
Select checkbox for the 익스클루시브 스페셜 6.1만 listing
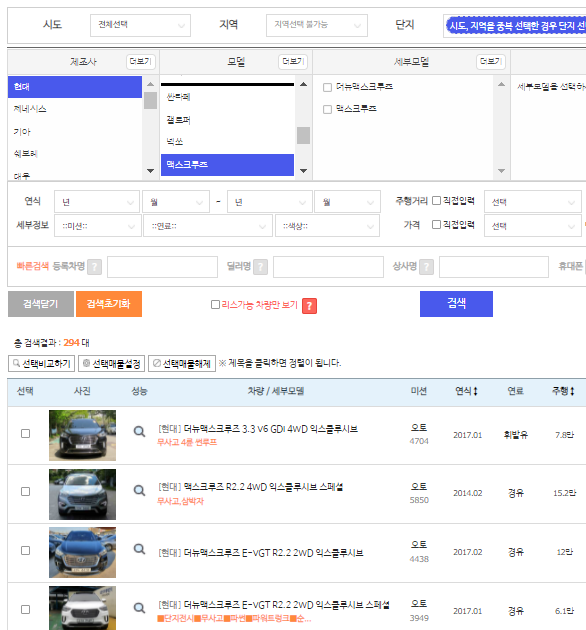coord(25,610)
